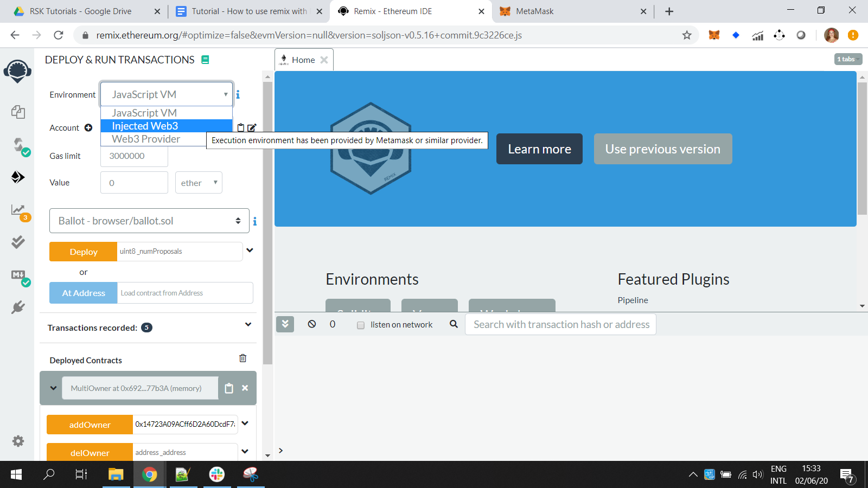Click the Value amount input field
Screen dimensions: 868x488
click(x=135, y=183)
